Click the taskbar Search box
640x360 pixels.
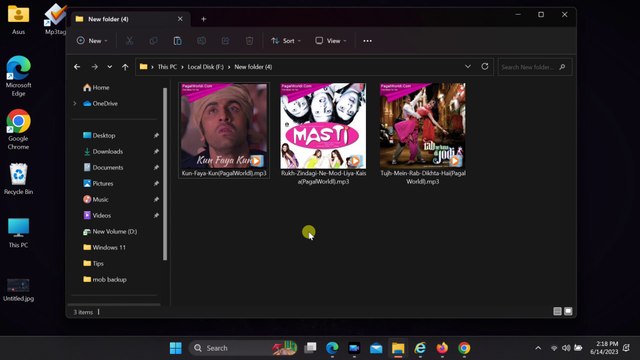pos(244,348)
